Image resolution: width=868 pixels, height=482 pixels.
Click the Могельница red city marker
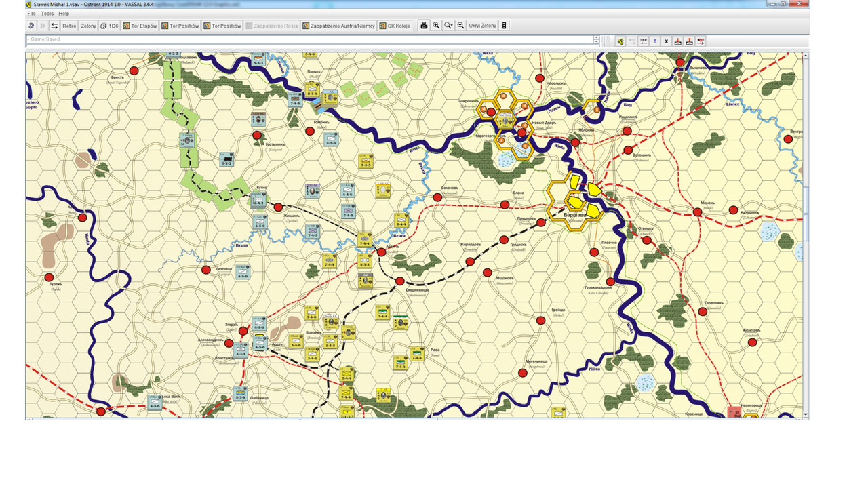[x=523, y=373]
